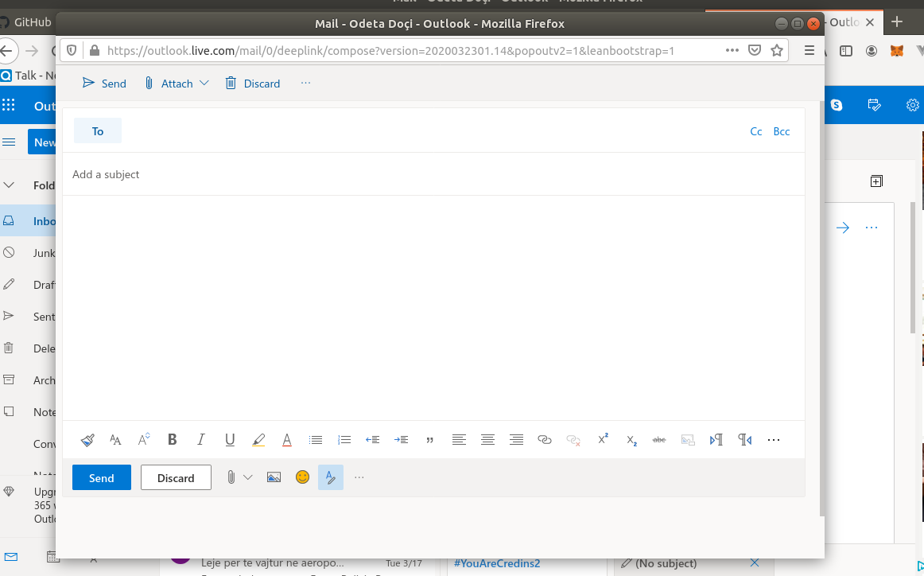Open the Attach menu in top bar

(177, 83)
